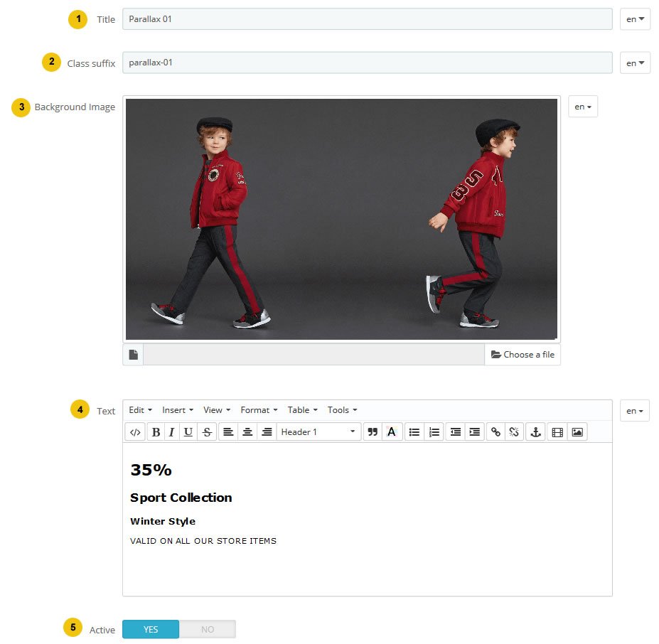
Task: Insert an image via the editor toolbar
Action: (x=577, y=432)
